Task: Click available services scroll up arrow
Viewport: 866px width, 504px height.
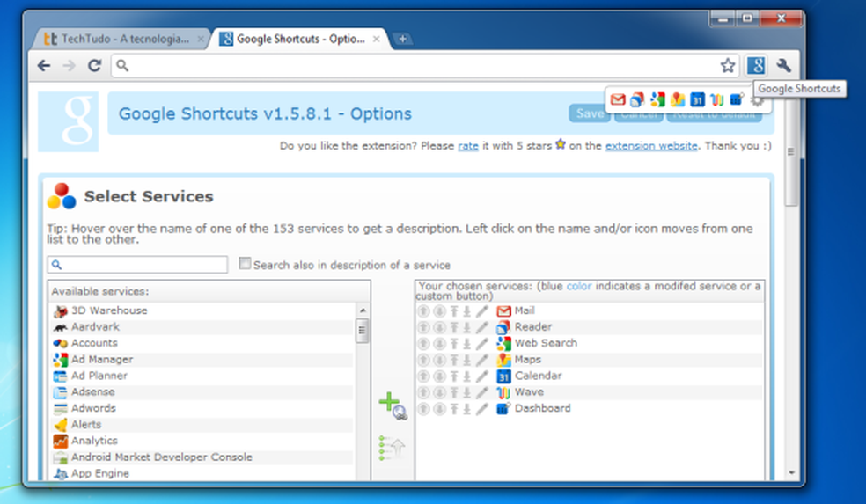Action: click(x=363, y=310)
